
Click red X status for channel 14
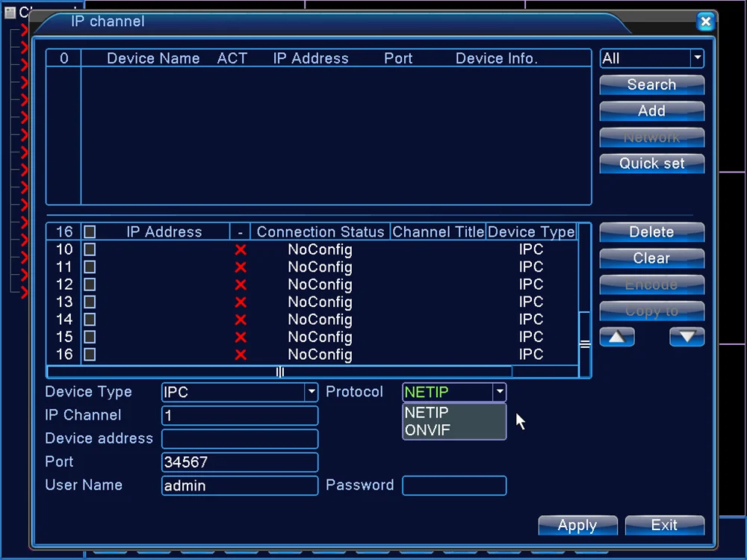tap(241, 320)
